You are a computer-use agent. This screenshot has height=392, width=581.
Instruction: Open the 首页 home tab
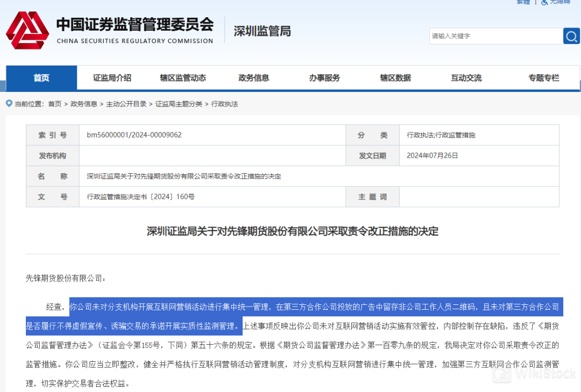tap(41, 78)
